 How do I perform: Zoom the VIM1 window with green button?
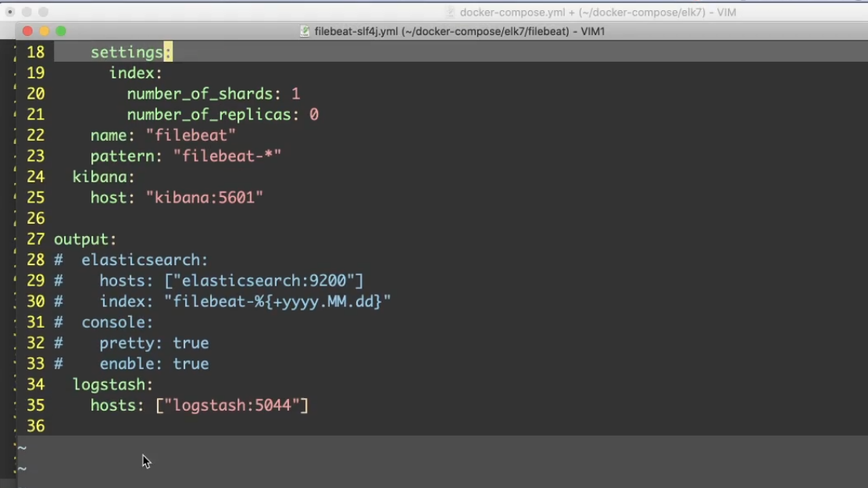[x=61, y=31]
